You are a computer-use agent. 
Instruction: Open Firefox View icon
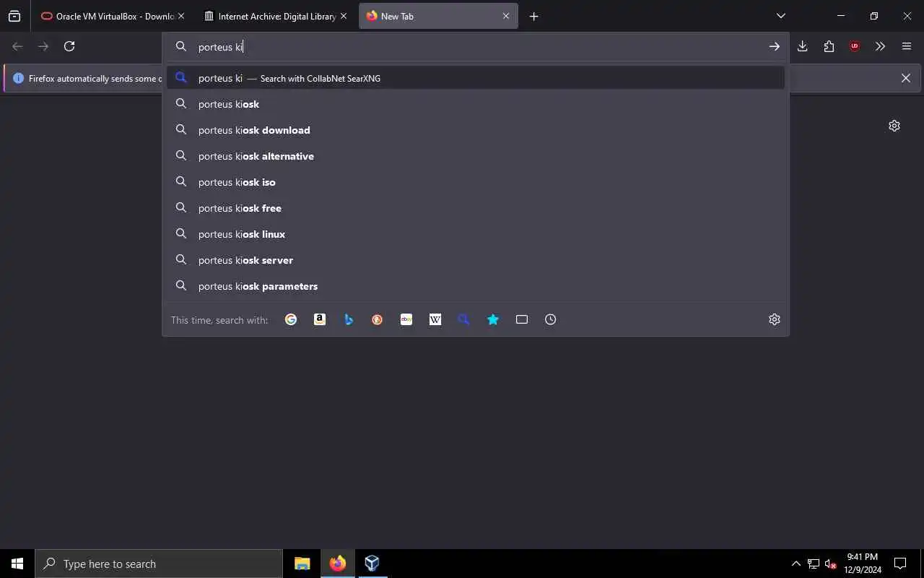click(14, 16)
